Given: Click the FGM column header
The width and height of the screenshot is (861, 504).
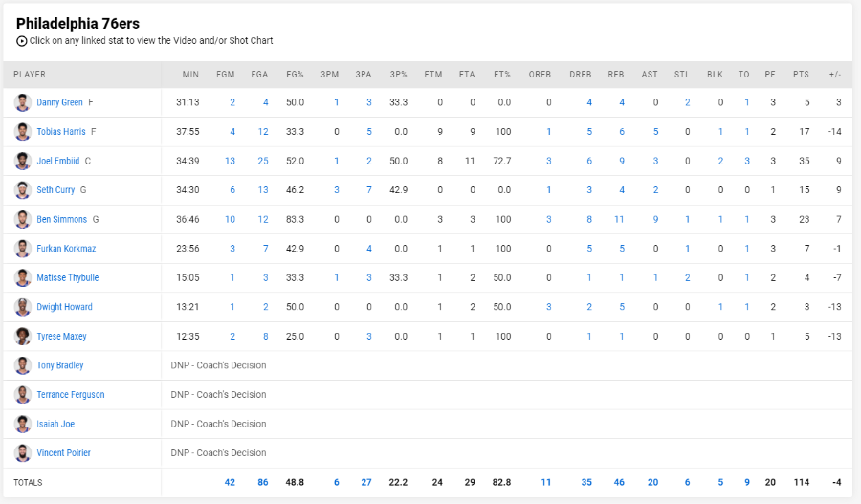Looking at the screenshot, I should click(x=225, y=75).
